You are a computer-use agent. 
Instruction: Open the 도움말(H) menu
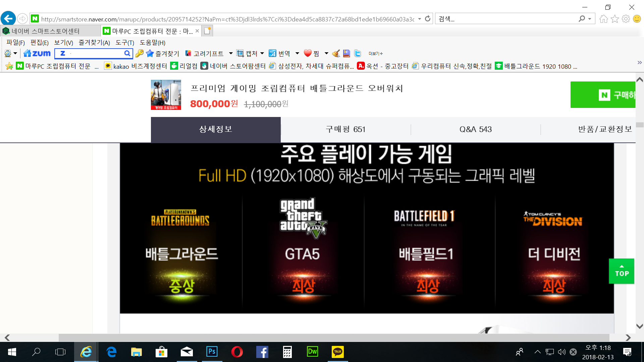click(x=153, y=43)
